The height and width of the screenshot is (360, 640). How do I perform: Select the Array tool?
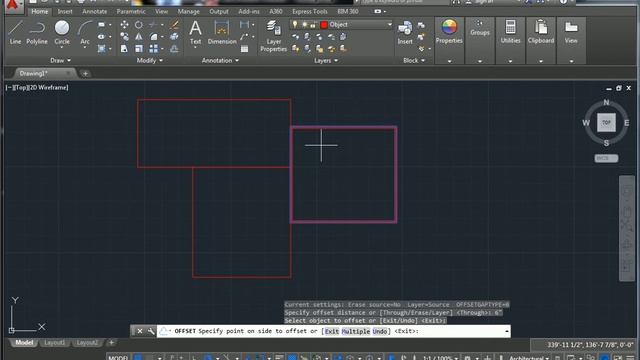(153, 49)
